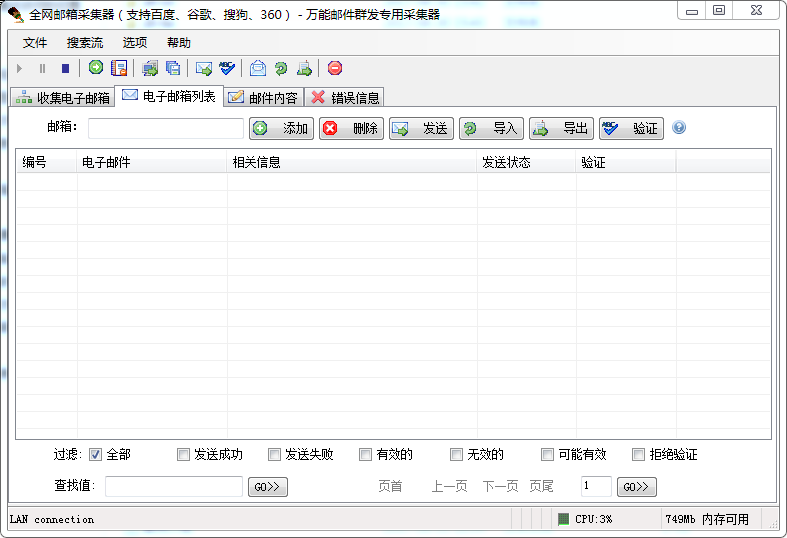Click the 上一页 pagination link
Viewport: 787px width, 538px height.
[450, 486]
